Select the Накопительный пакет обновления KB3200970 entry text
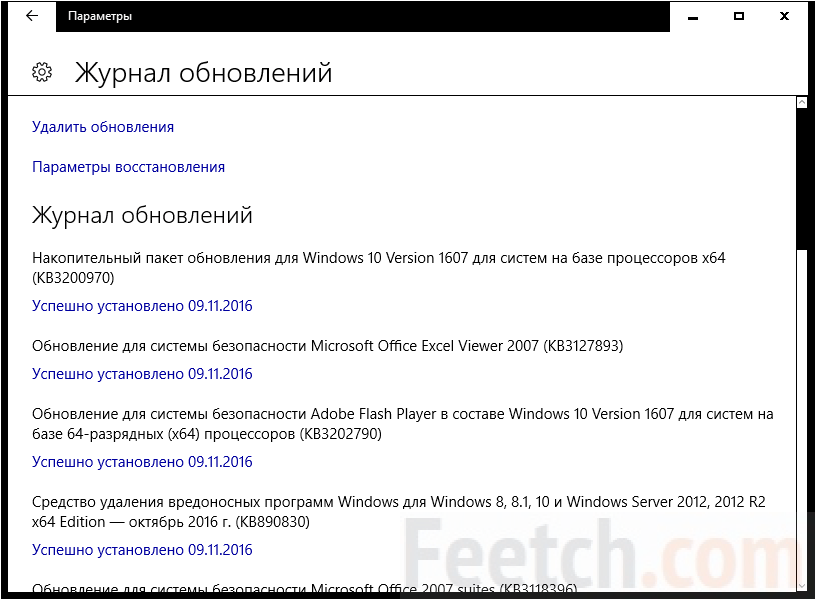 tap(378, 268)
